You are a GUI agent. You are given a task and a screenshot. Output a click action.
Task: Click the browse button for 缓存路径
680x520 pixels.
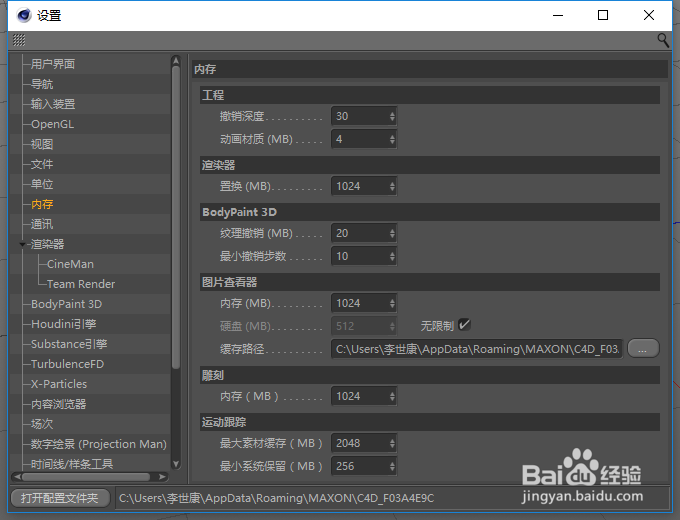(643, 349)
